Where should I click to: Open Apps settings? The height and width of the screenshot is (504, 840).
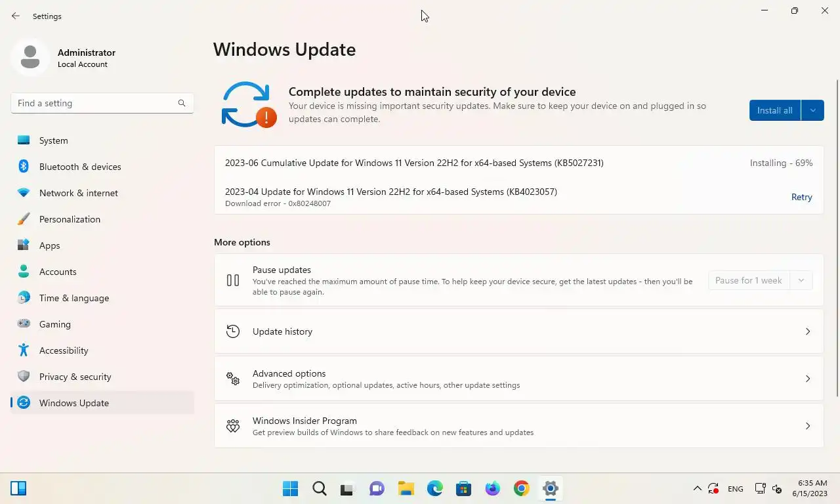pos(102,245)
